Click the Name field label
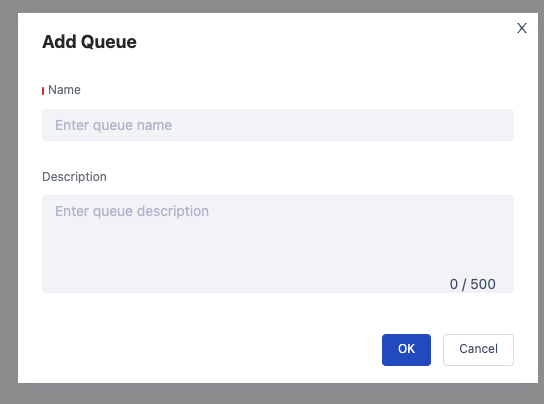The width and height of the screenshot is (544, 404). [x=64, y=90]
